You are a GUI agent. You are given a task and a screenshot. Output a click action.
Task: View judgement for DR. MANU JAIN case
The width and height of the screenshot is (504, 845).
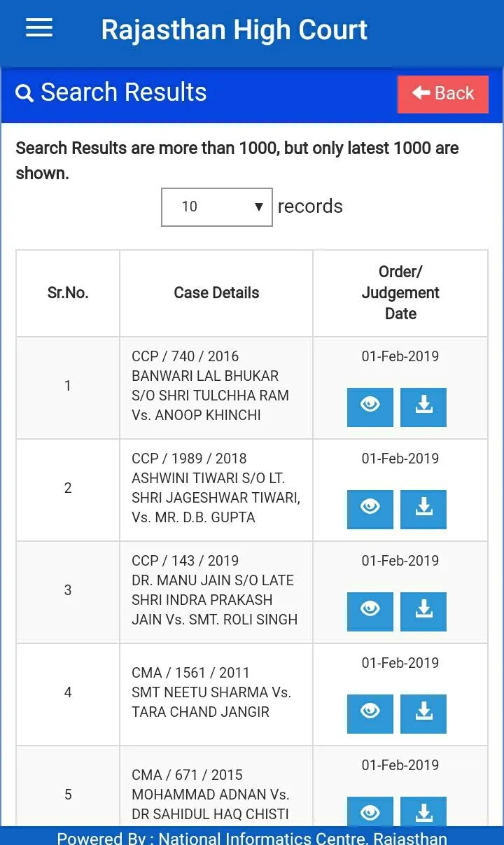pos(370,611)
